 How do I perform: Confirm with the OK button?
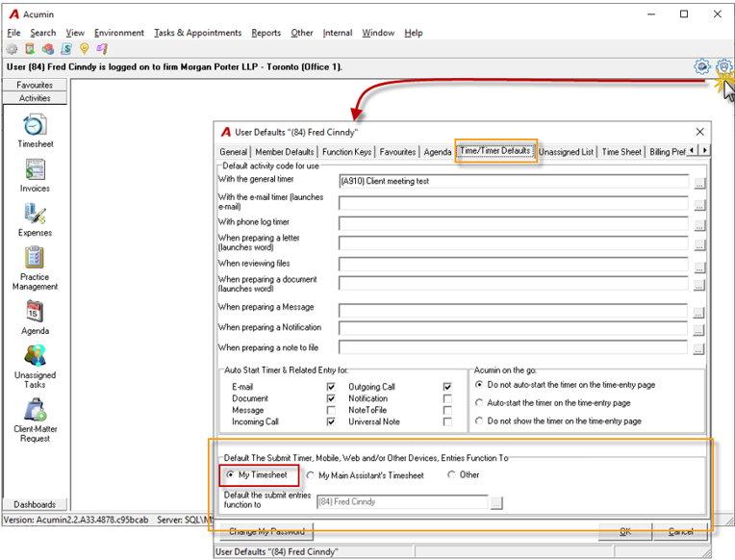624,532
